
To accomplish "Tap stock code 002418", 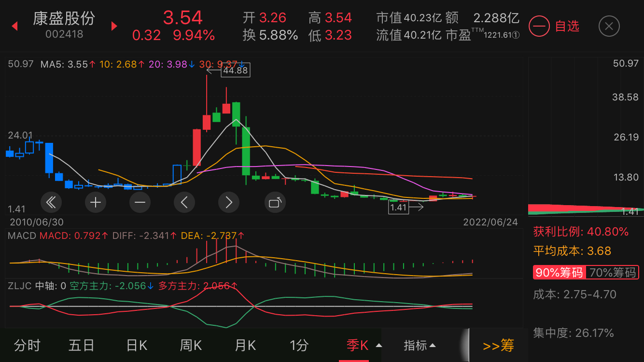I will point(64,34).
